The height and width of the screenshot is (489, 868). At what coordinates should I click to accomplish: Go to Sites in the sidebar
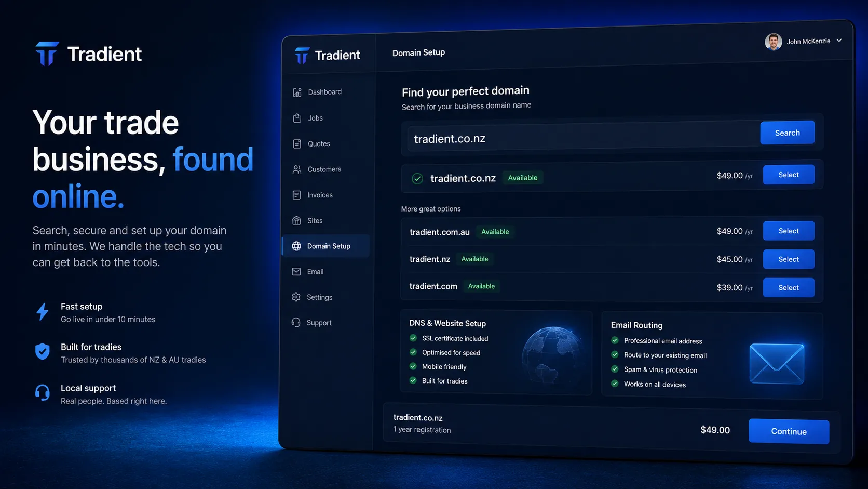click(x=315, y=220)
